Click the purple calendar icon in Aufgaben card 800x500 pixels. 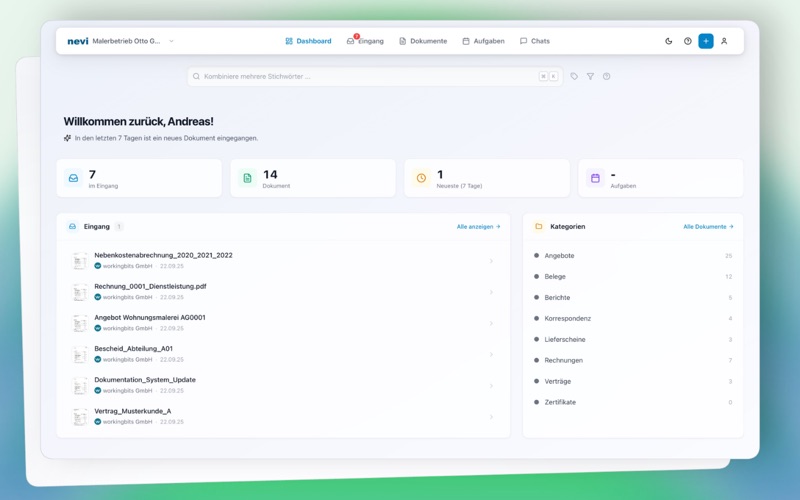[x=595, y=178]
